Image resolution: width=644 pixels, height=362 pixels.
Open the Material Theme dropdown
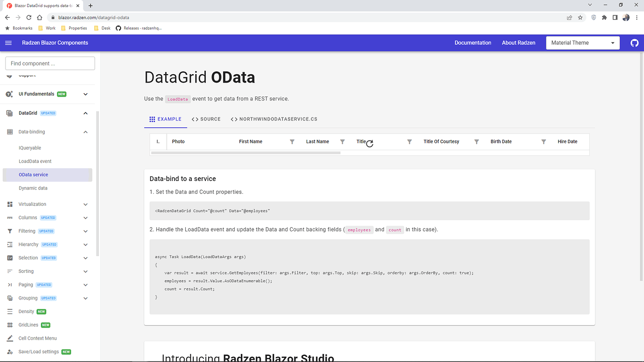point(582,42)
